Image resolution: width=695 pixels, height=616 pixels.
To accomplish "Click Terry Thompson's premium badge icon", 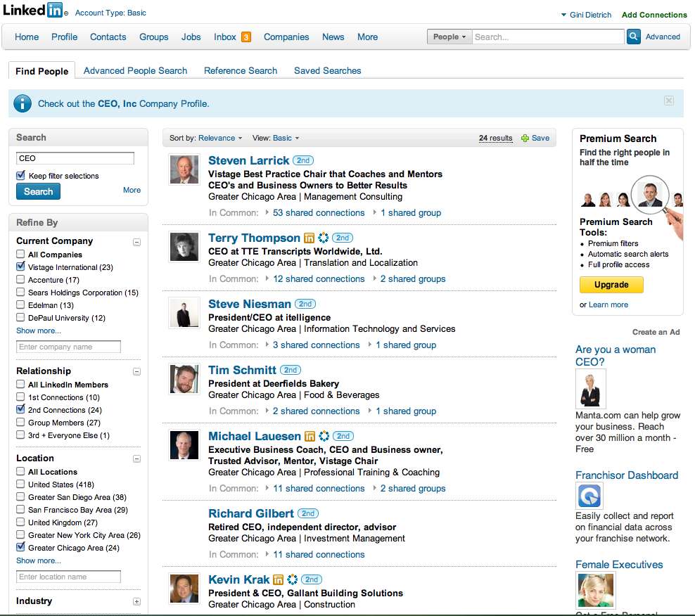I will tap(310, 238).
